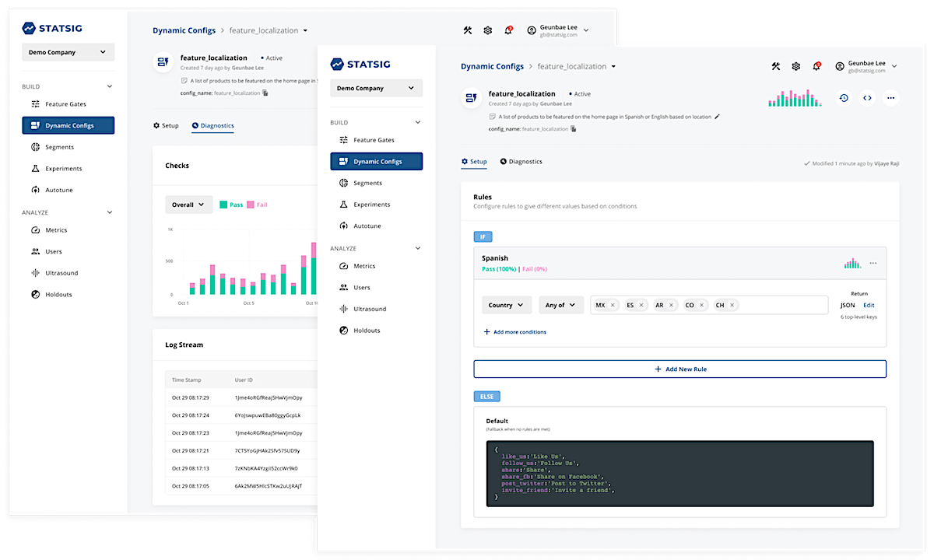Click the Statsig logo in the back window

click(x=52, y=28)
